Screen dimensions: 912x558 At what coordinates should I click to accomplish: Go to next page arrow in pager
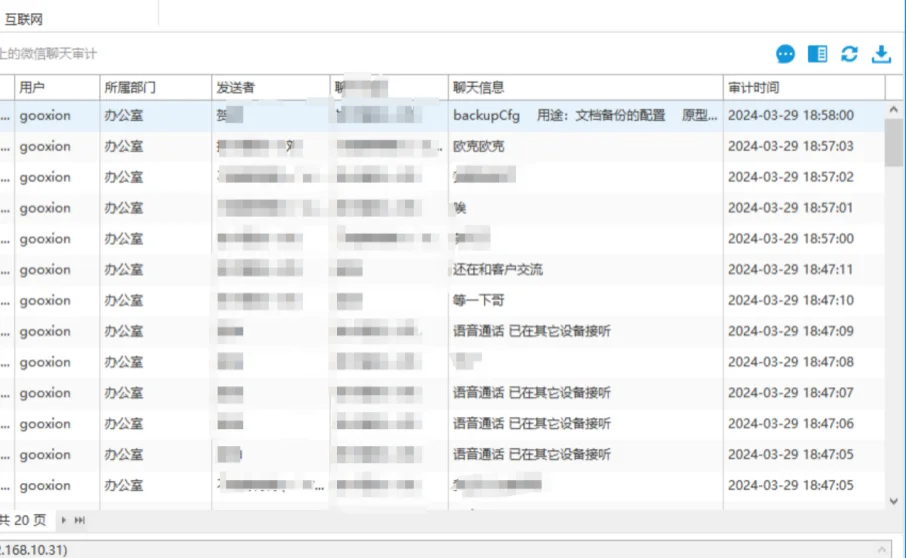point(63,520)
